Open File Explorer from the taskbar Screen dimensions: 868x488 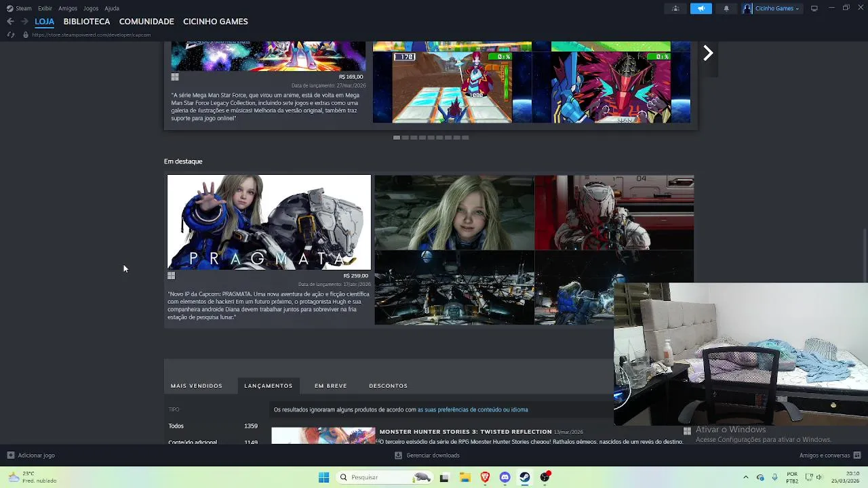tap(465, 477)
